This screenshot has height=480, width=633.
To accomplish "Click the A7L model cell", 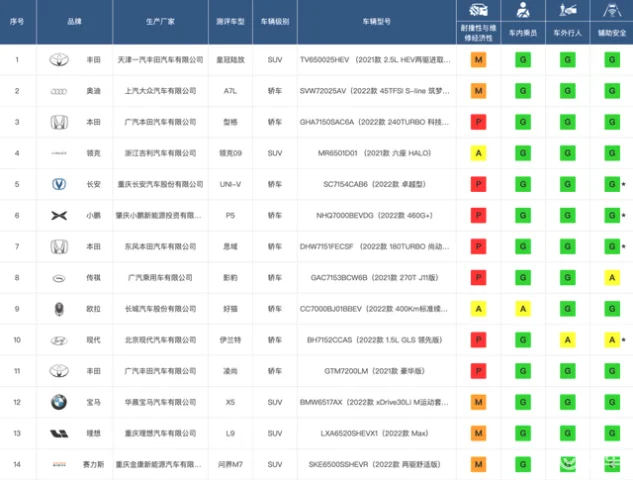I will (230, 91).
